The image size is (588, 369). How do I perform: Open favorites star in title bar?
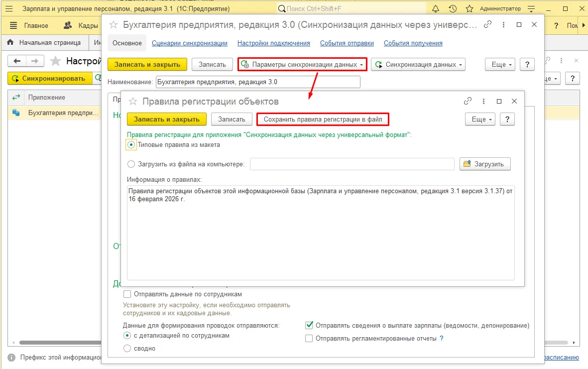tap(469, 8)
